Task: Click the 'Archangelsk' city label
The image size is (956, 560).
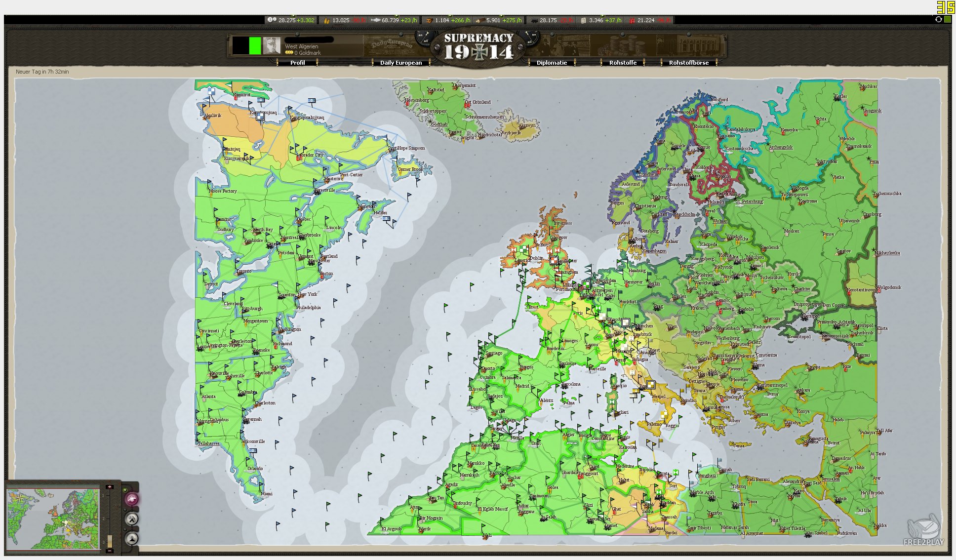Action: pos(781,147)
